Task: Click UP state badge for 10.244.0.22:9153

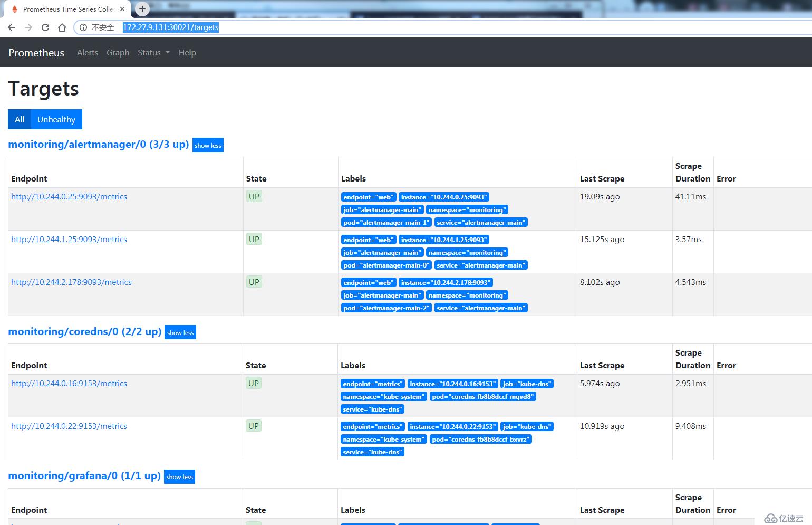Action: (x=254, y=426)
